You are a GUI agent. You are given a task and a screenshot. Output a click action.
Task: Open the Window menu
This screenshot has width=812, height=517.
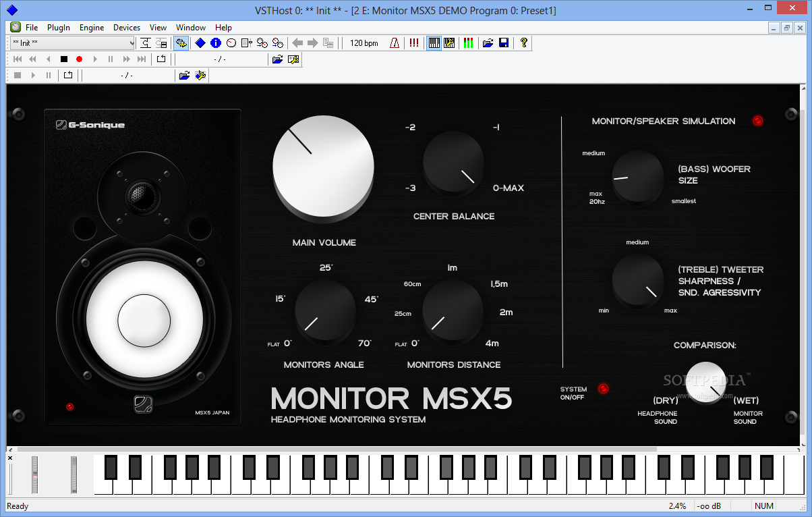coord(191,28)
